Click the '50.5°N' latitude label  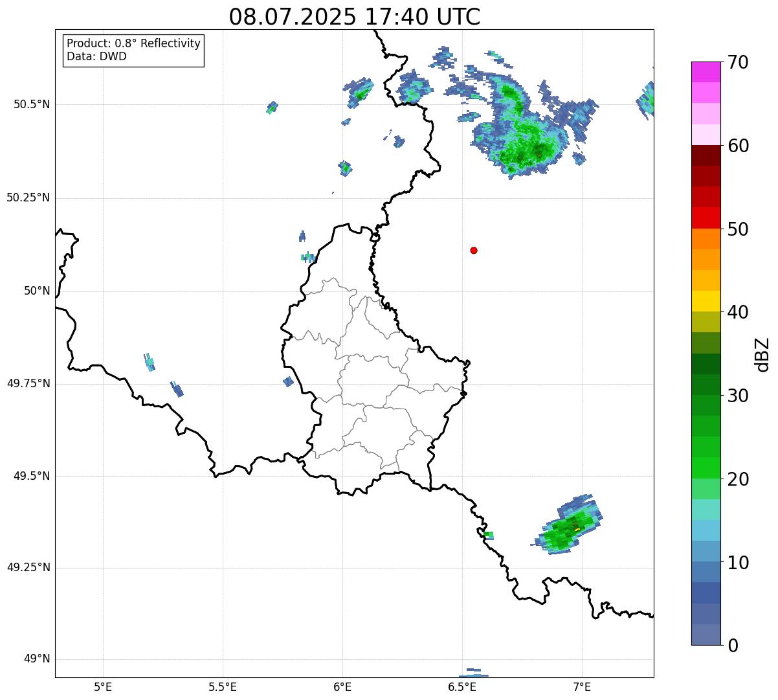pyautogui.click(x=31, y=105)
